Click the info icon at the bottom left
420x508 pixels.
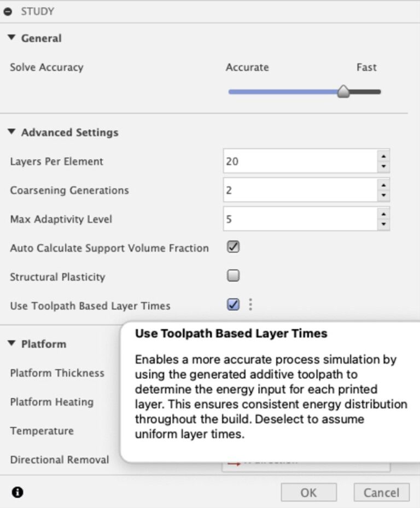[18, 492]
